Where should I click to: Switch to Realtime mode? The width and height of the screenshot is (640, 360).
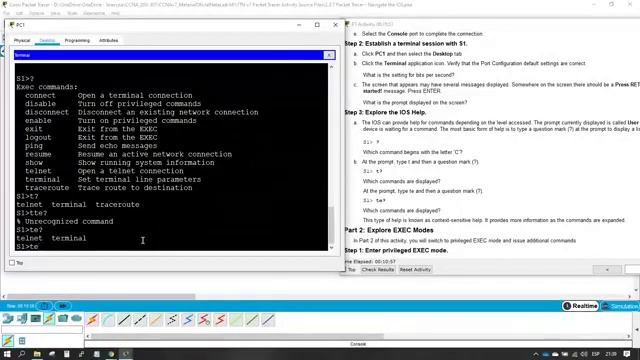click(580, 306)
